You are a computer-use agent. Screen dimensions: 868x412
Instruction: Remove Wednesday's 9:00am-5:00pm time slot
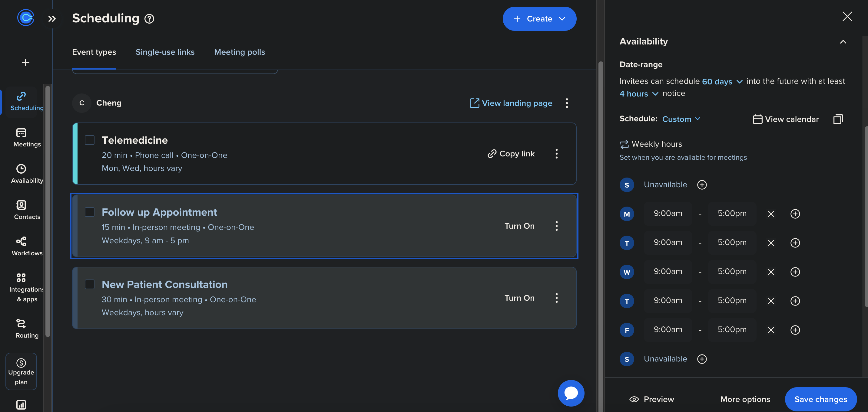click(x=770, y=272)
